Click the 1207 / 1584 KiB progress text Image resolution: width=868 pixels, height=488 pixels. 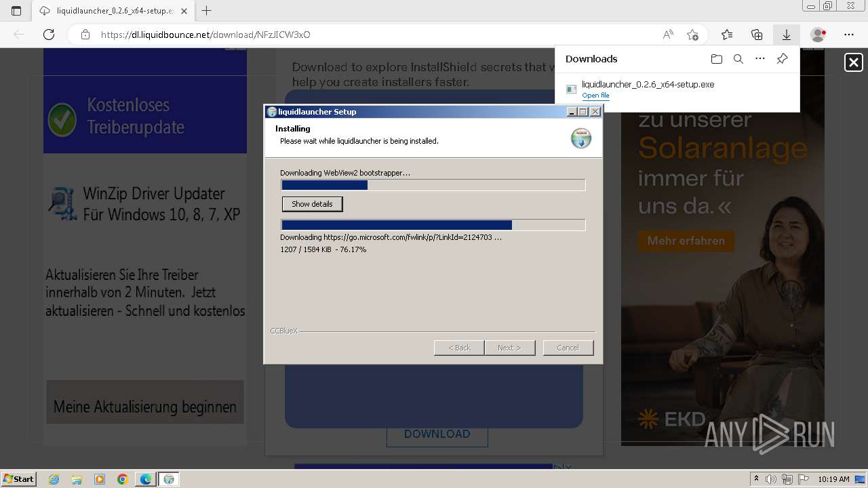coord(323,249)
